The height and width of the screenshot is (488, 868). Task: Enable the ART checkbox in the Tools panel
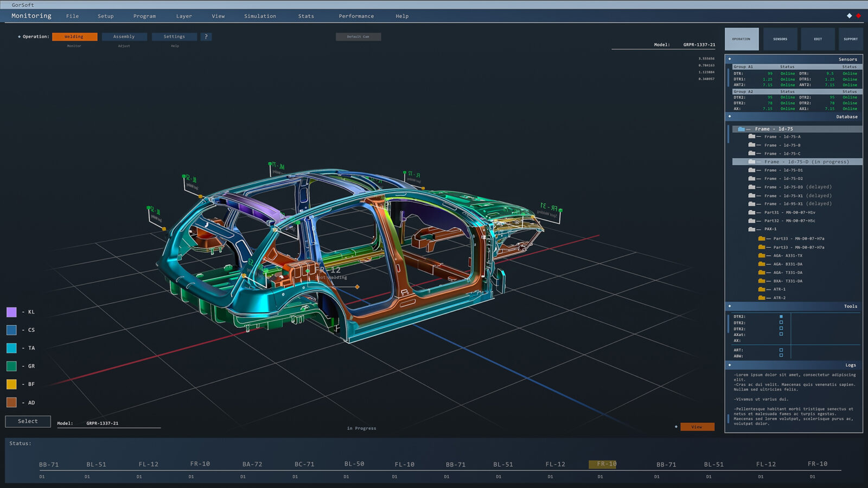pos(781,350)
